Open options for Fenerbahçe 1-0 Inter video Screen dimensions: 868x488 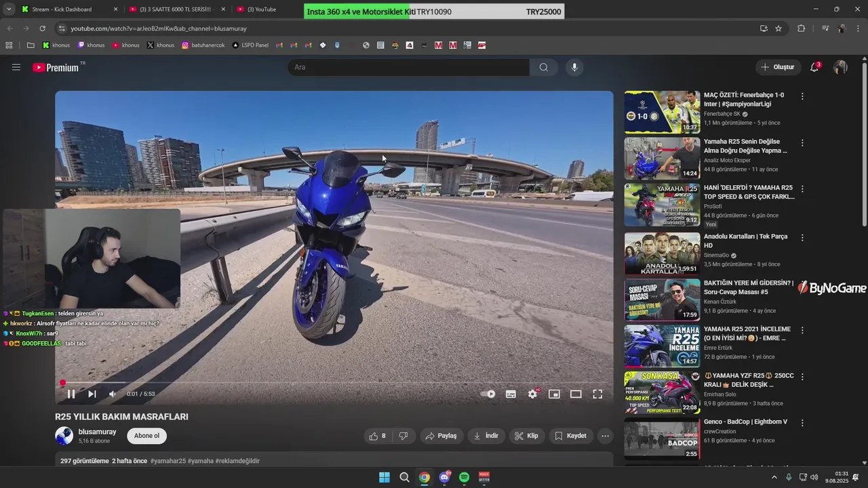(x=802, y=96)
